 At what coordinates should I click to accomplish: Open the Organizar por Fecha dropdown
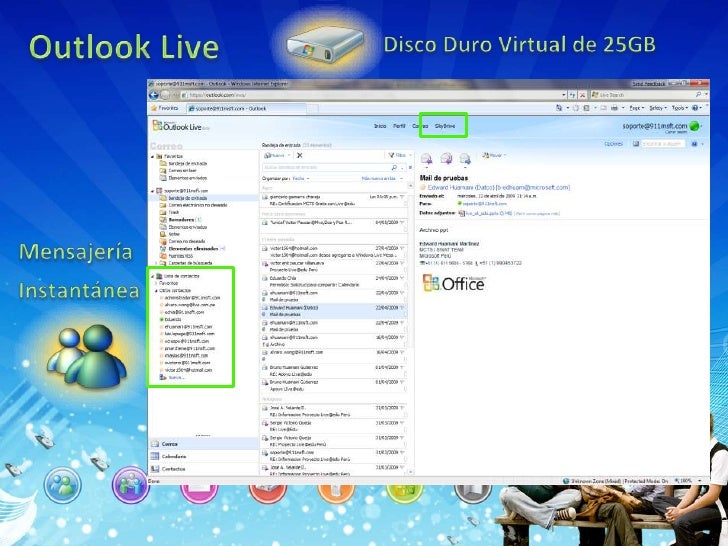pos(301,178)
